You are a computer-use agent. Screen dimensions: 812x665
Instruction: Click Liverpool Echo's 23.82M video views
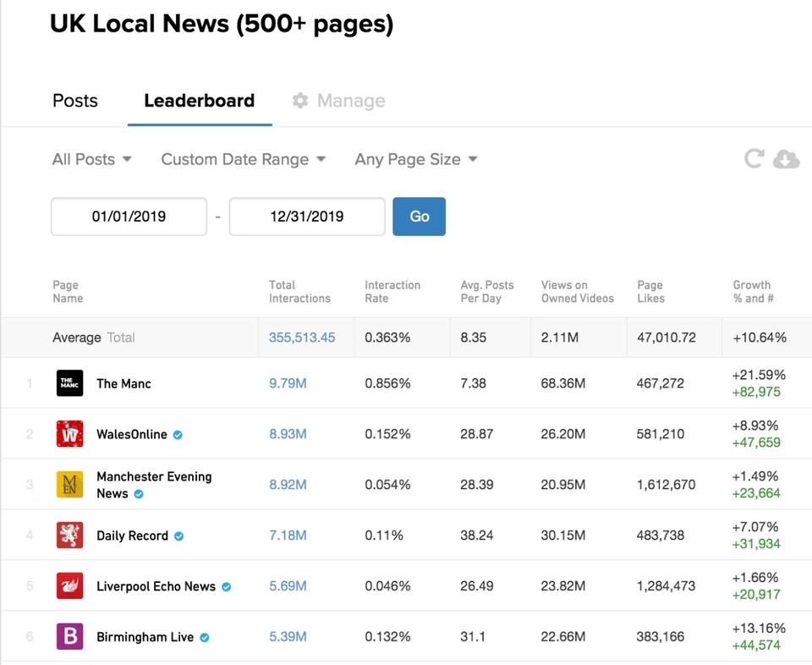tap(563, 585)
